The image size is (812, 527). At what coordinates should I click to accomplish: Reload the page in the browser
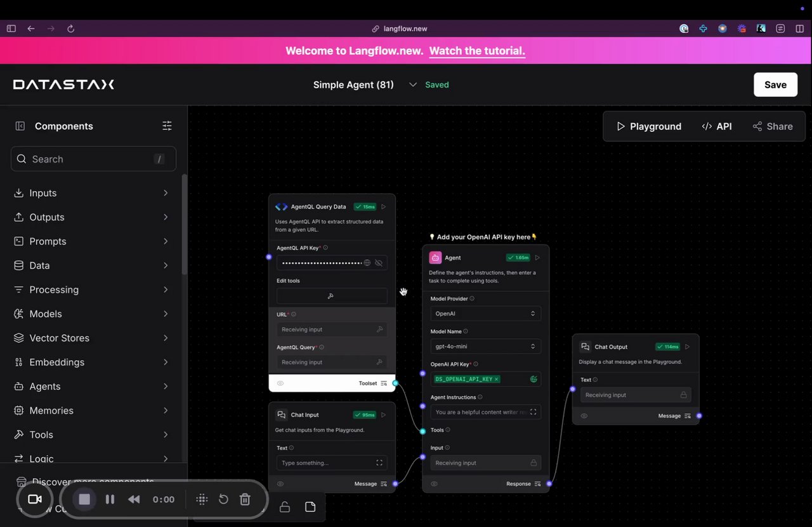click(x=70, y=29)
